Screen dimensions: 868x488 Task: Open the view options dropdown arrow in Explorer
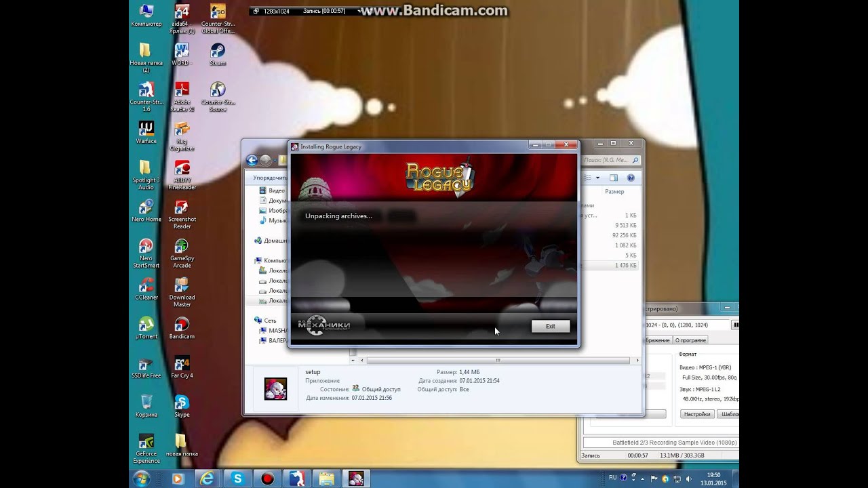click(597, 178)
